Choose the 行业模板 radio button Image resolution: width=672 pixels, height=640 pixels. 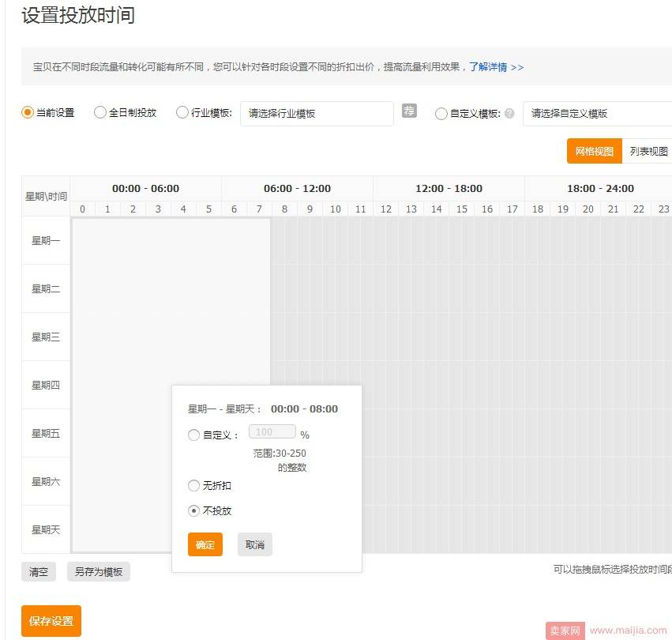click(x=182, y=113)
